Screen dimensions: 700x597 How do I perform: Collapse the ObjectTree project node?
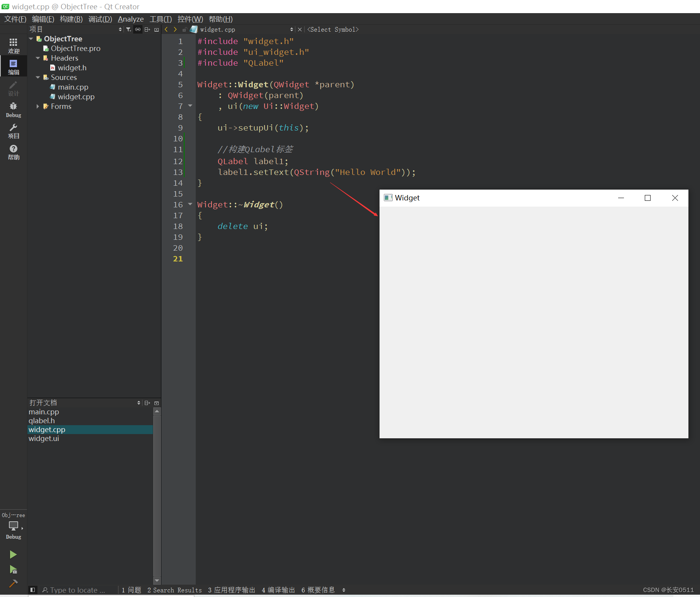pyautogui.click(x=31, y=39)
